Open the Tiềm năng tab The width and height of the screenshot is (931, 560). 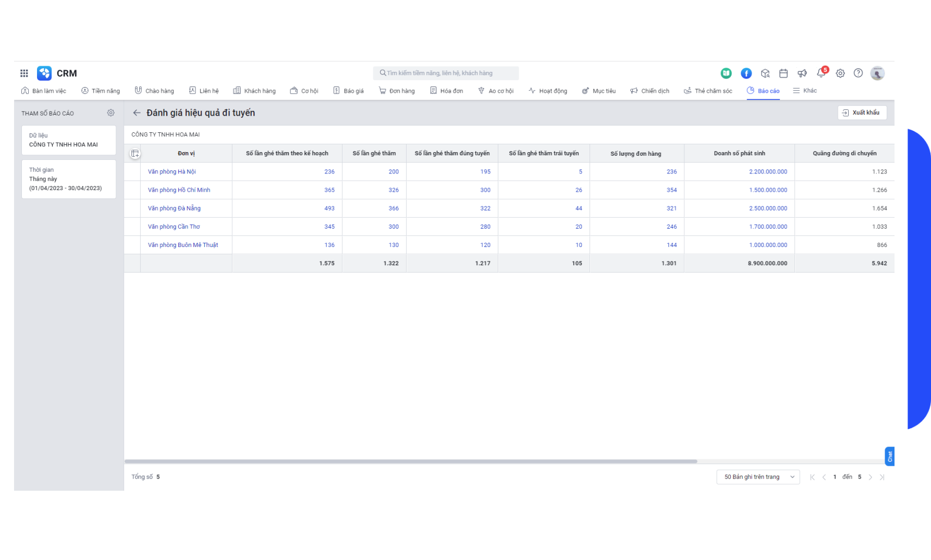tap(101, 91)
